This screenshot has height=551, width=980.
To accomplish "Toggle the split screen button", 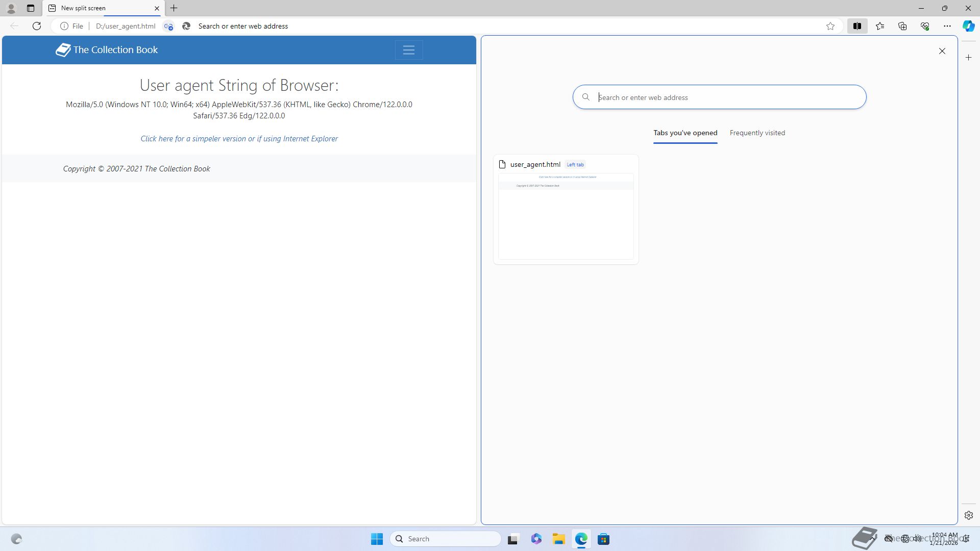I will point(857,26).
